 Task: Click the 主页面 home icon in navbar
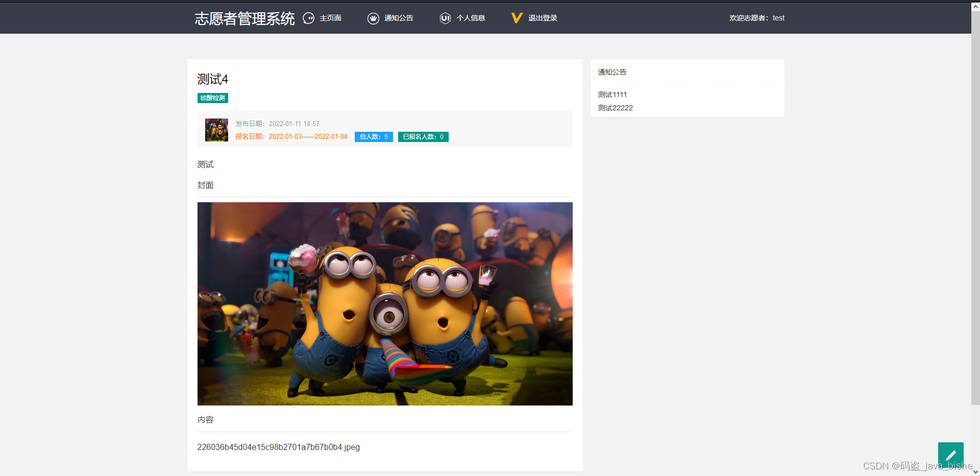(x=308, y=18)
